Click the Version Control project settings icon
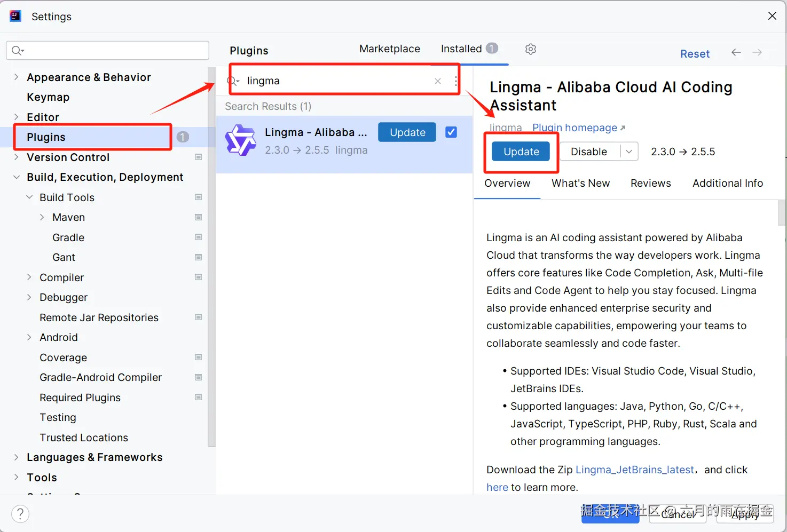This screenshot has height=532, width=787. tap(199, 157)
